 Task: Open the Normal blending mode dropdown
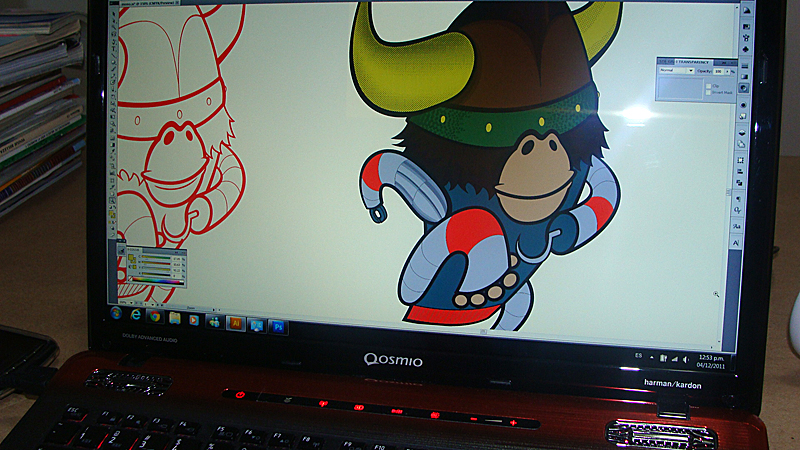(676, 70)
